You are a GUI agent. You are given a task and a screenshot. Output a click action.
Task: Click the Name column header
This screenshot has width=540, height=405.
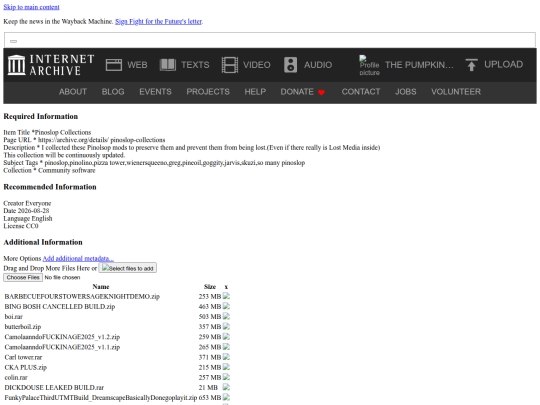click(101, 287)
